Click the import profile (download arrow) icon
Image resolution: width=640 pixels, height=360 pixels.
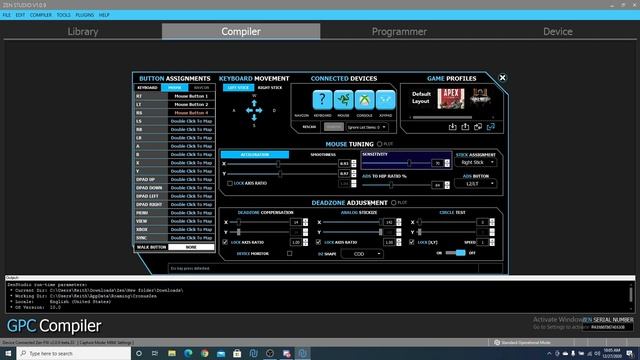pos(452,127)
